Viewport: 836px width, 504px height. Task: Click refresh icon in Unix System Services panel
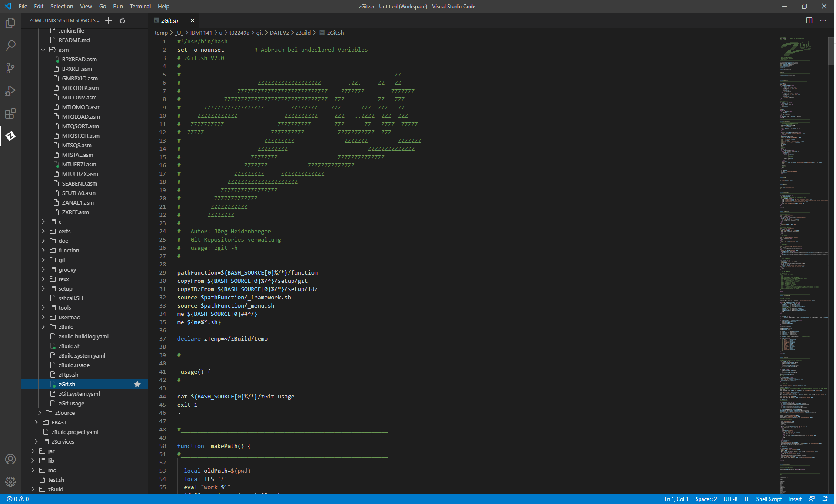pos(123,20)
